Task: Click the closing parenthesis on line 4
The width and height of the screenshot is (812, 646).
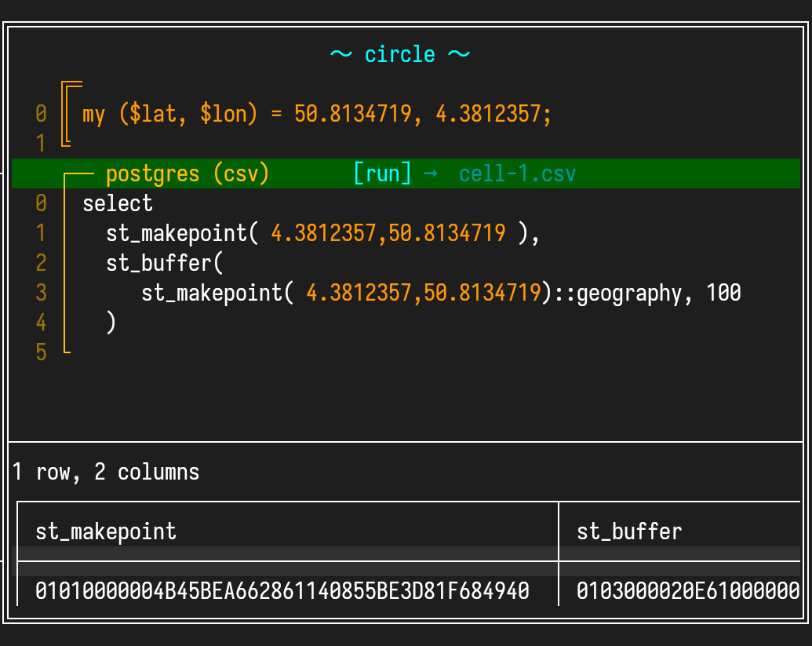Action: click(111, 323)
